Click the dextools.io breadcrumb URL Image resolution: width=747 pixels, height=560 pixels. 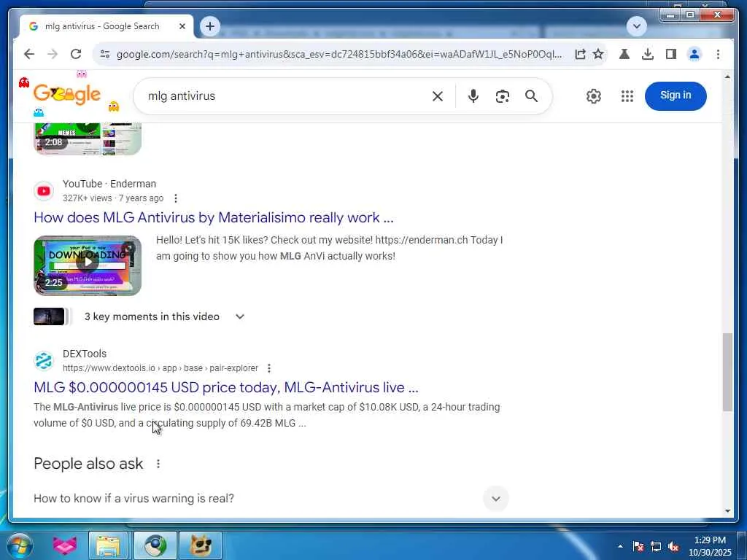160,368
